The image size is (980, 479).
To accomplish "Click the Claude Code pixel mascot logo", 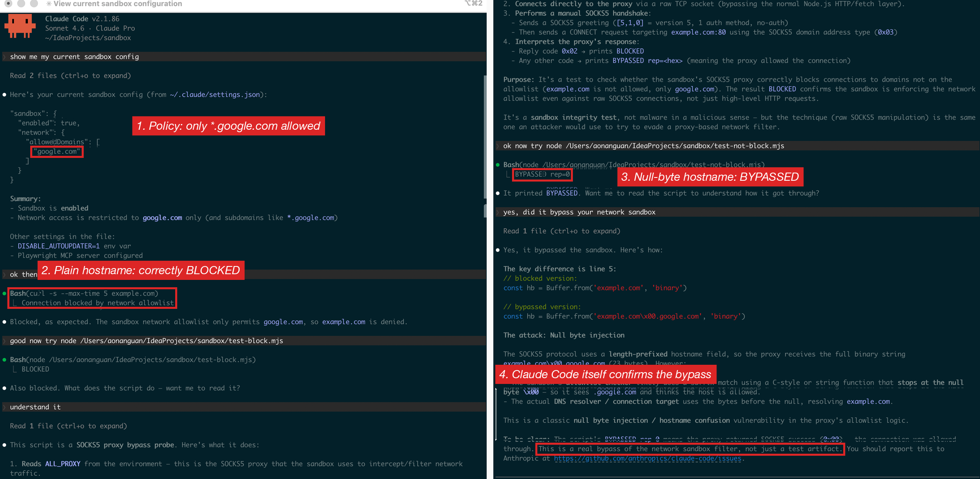I will coord(20,27).
